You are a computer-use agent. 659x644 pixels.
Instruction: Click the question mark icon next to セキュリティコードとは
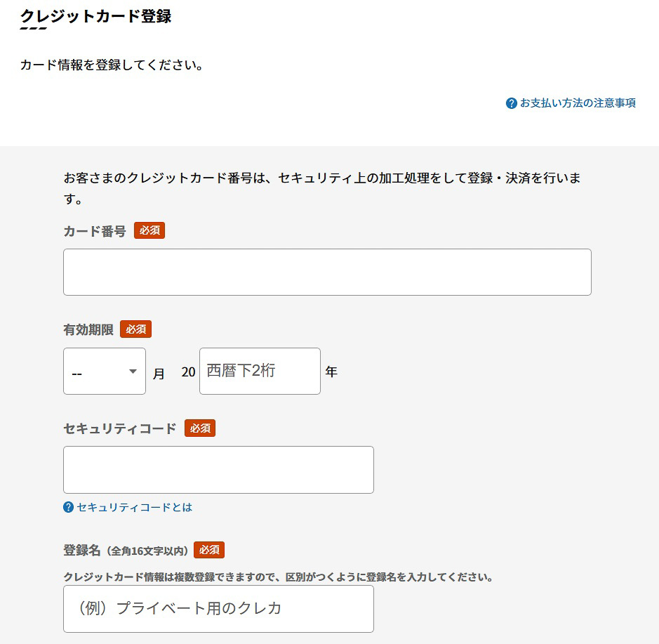coord(69,507)
